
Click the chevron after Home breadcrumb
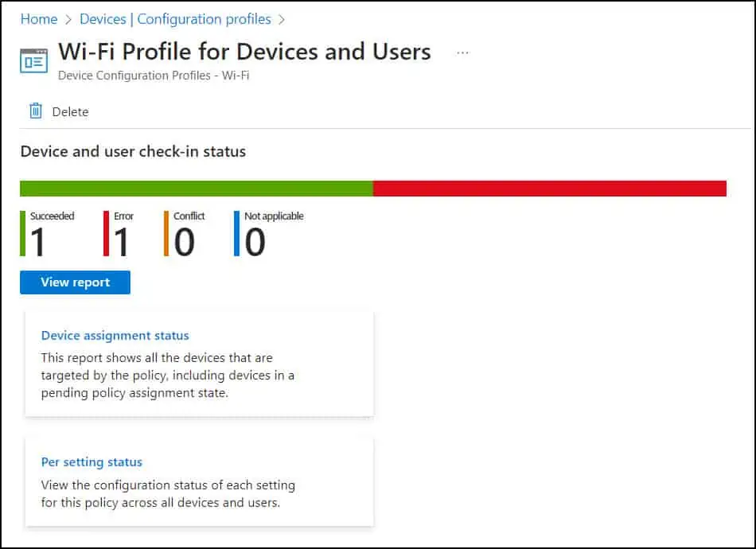coord(68,20)
